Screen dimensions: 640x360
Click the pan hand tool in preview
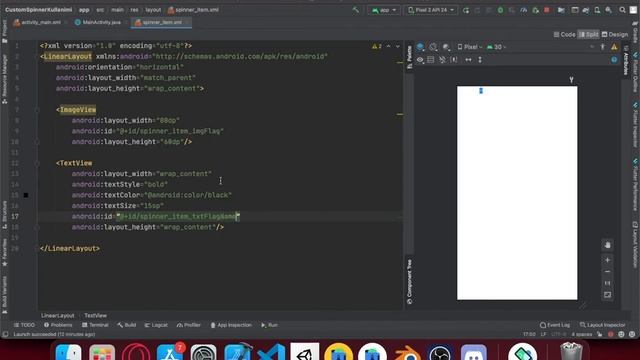pyautogui.click(x=607, y=245)
